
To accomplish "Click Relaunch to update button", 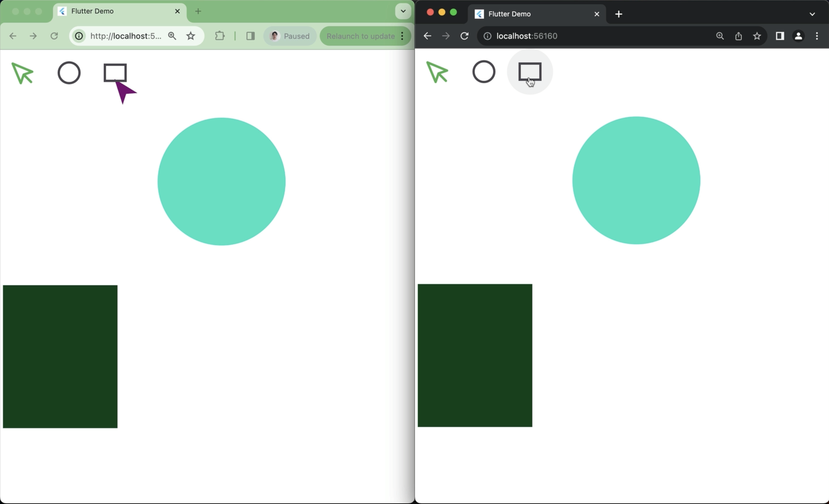I will (x=360, y=36).
